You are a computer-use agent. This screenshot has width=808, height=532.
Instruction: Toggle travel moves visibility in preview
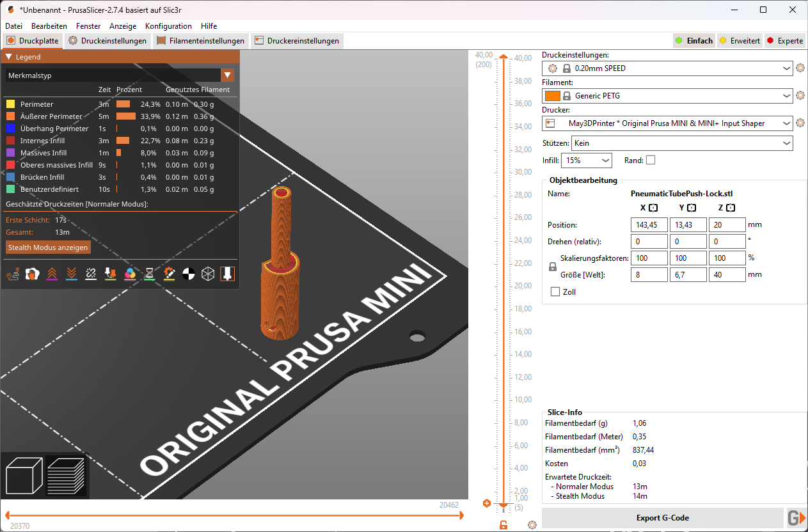tap(14, 274)
